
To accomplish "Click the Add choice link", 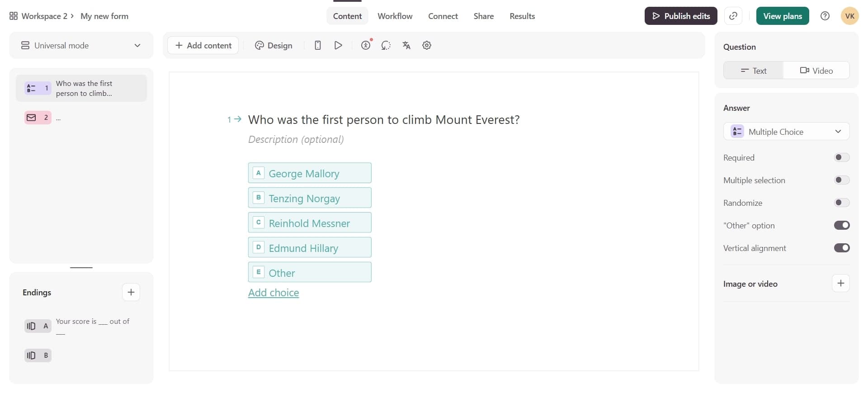I will pyautogui.click(x=274, y=293).
